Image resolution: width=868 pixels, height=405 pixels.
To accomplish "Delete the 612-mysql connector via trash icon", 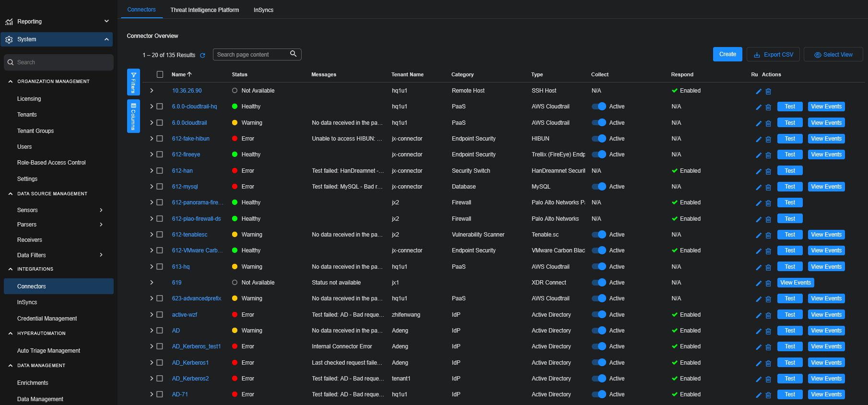I will [768, 187].
